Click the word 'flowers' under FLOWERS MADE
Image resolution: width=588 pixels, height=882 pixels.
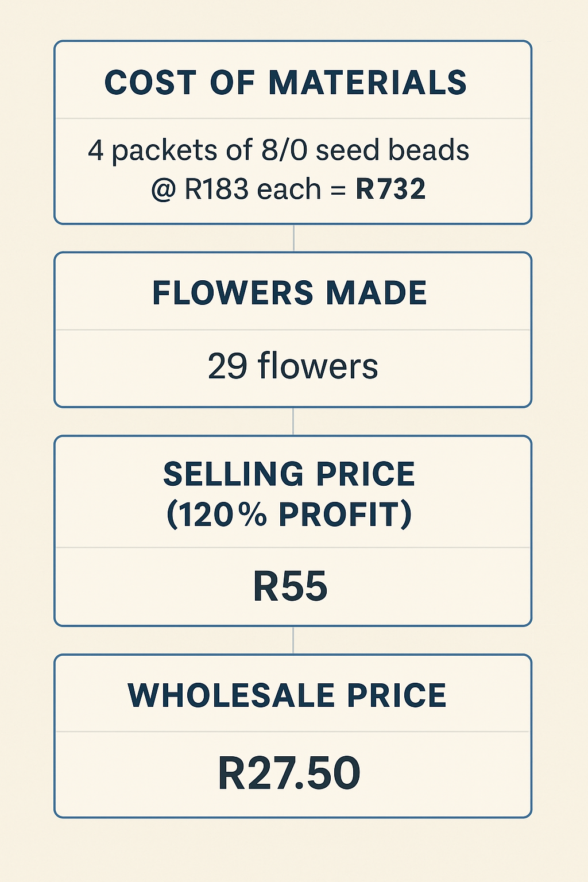318,366
